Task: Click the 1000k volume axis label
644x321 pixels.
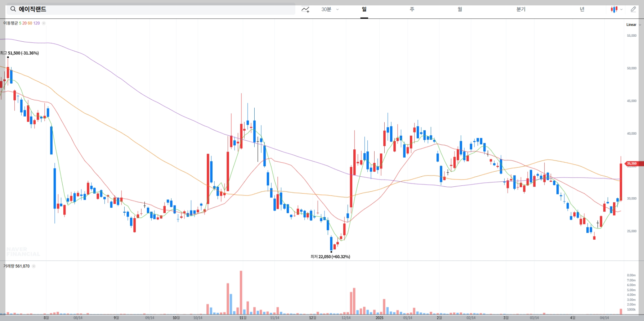Action: 631,309
